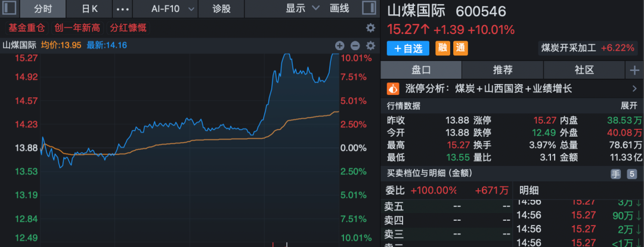Toggle the right sidebar panel icon

click(369, 8)
